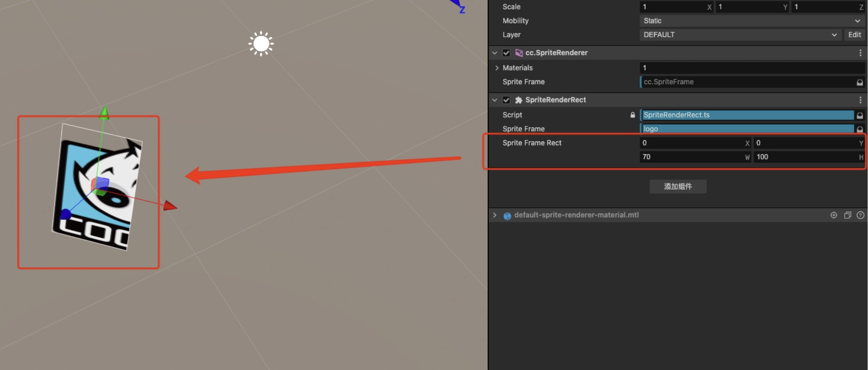The width and height of the screenshot is (868, 370).
Task: Open the cc.SpriteRenderer three-dot menu
Action: click(x=860, y=53)
